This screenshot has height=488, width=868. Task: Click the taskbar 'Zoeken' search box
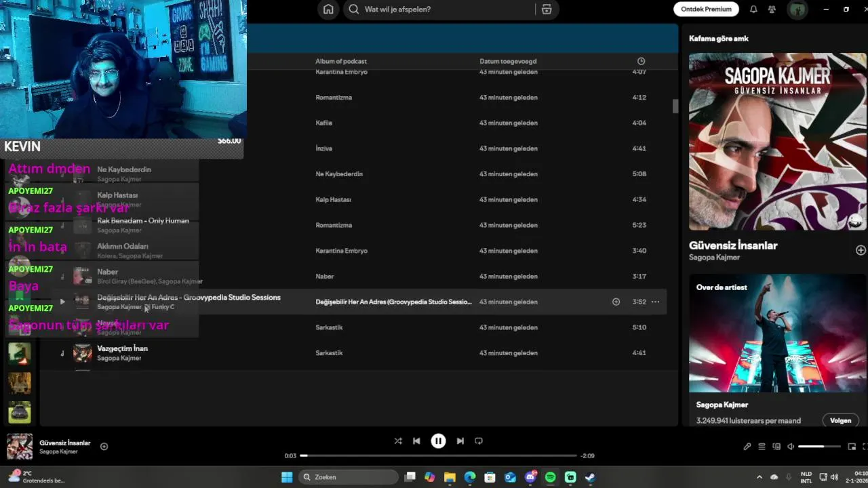[347, 477]
